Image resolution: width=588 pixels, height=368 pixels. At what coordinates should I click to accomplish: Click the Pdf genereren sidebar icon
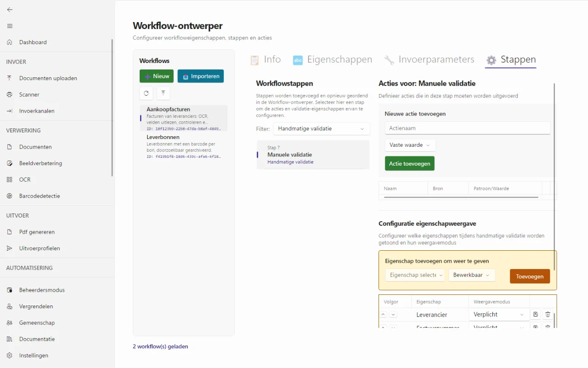tap(10, 232)
